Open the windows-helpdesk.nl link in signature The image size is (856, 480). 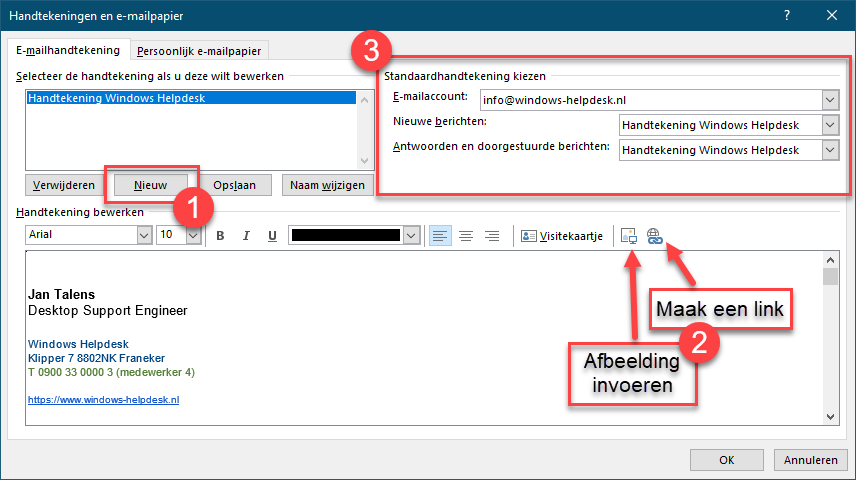pyautogui.click(x=103, y=399)
